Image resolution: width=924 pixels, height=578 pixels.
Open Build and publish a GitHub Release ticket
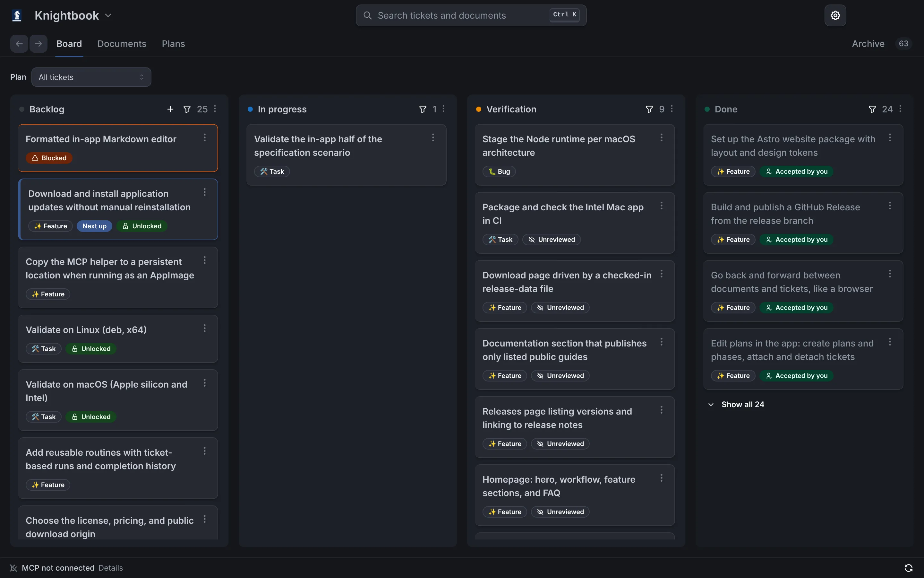click(x=803, y=223)
